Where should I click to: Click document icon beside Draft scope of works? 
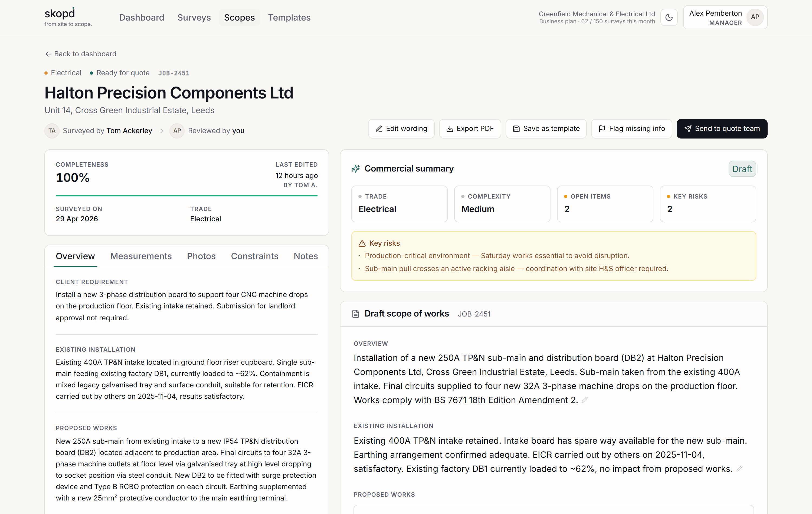click(x=355, y=314)
